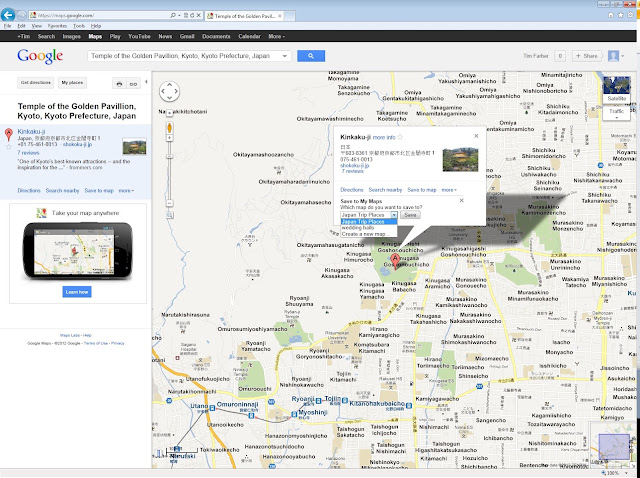Open the More menu in the Google bar
The height and width of the screenshot is (478, 640).
point(276,36)
